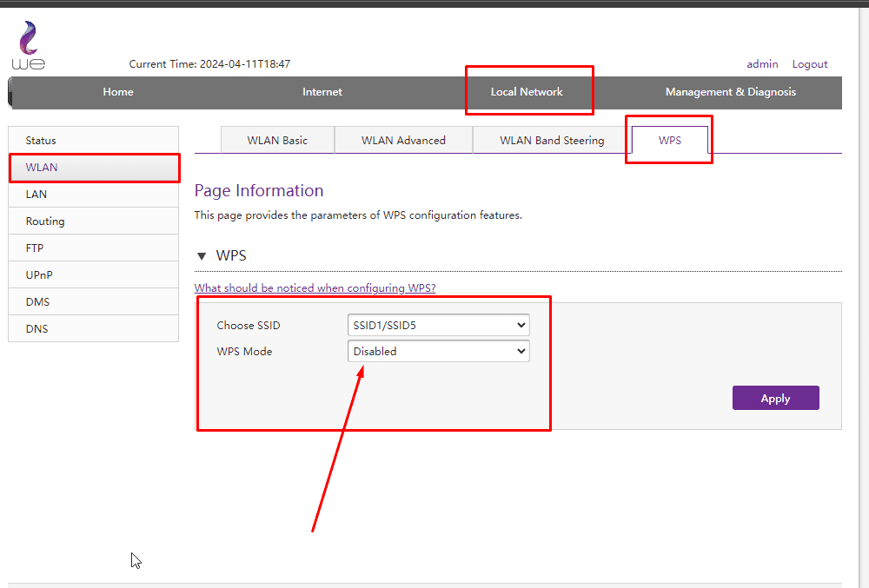Click the Logout link
This screenshot has width=869, height=588.
809,64
